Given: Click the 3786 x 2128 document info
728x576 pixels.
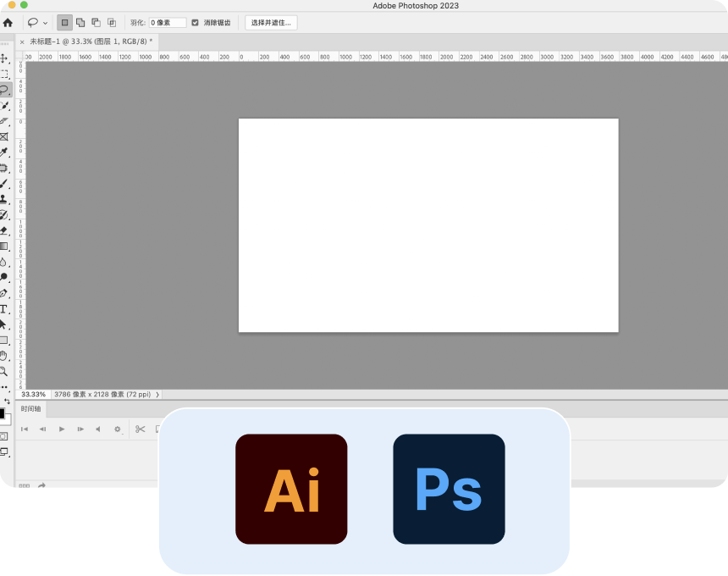Looking at the screenshot, I should point(102,395).
